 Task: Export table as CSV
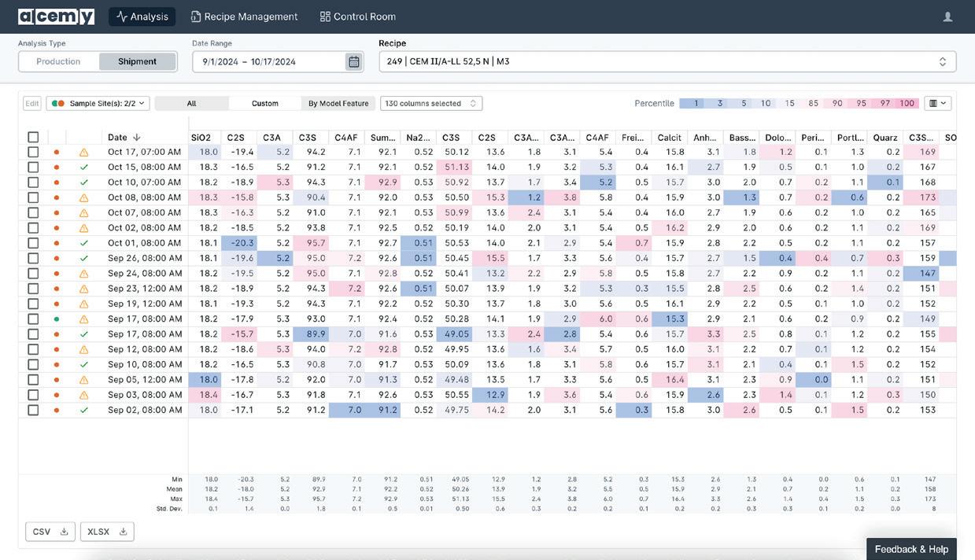pos(50,532)
